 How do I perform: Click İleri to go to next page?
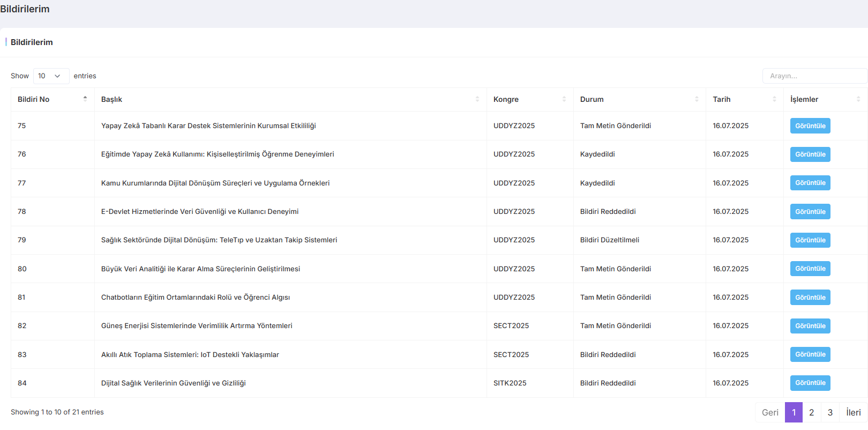853,412
